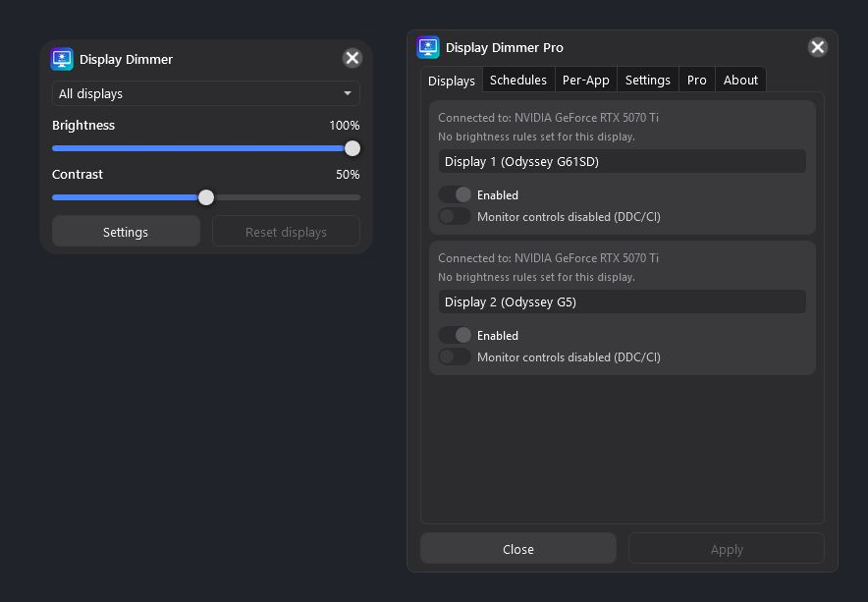Open Settings from the Display Dimmer window
868x602 pixels.
click(126, 232)
